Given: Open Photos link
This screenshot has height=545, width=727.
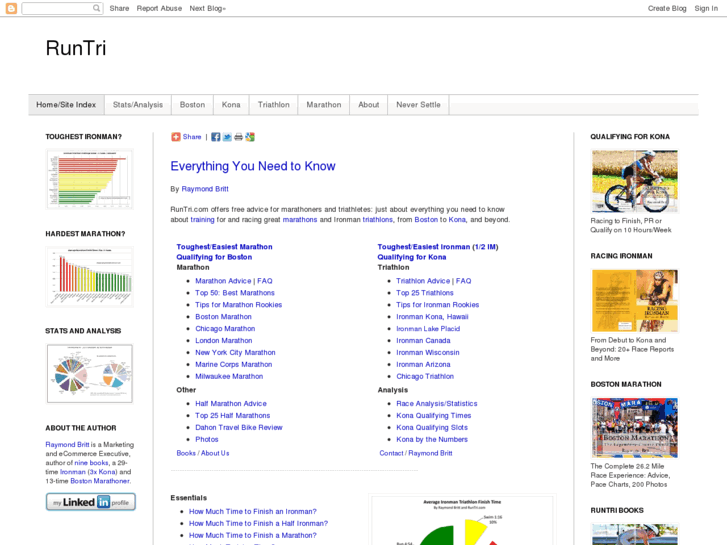Looking at the screenshot, I should click(207, 439).
